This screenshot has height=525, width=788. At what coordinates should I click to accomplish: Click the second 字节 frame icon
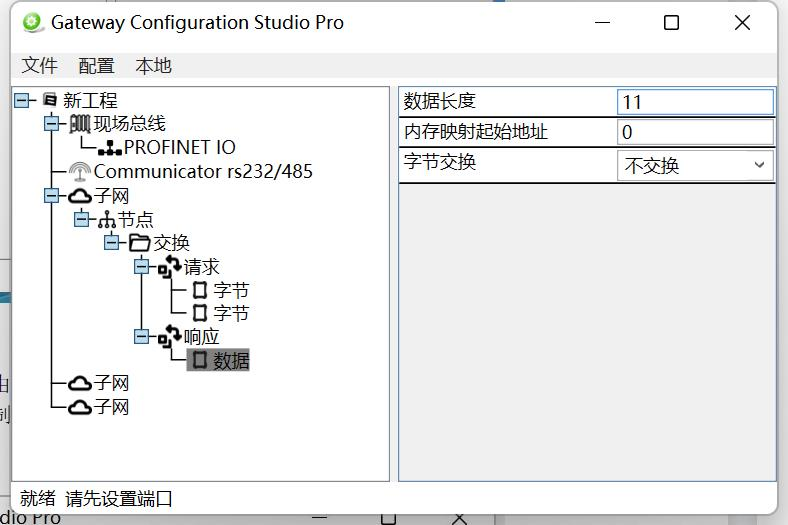click(200, 313)
